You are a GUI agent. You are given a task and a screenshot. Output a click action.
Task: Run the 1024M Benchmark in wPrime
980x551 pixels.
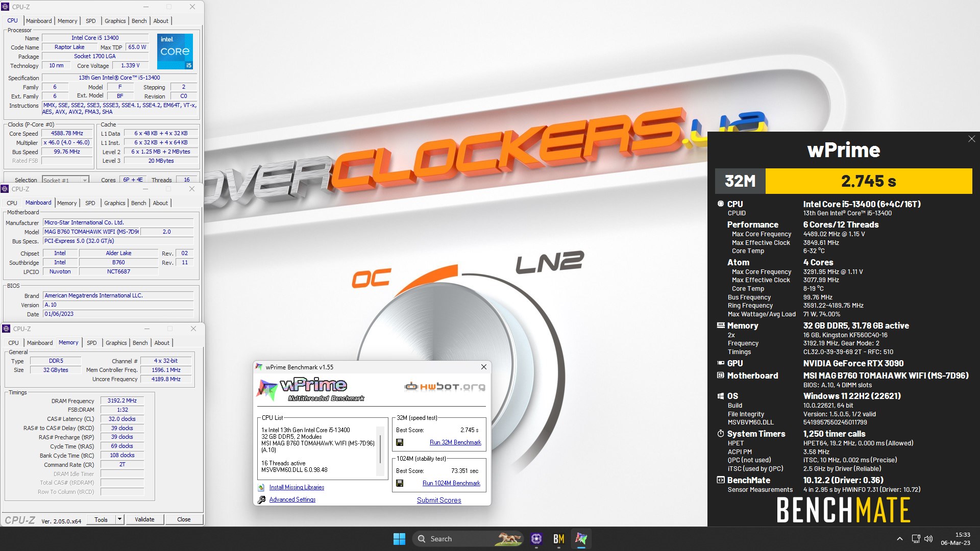[451, 483]
